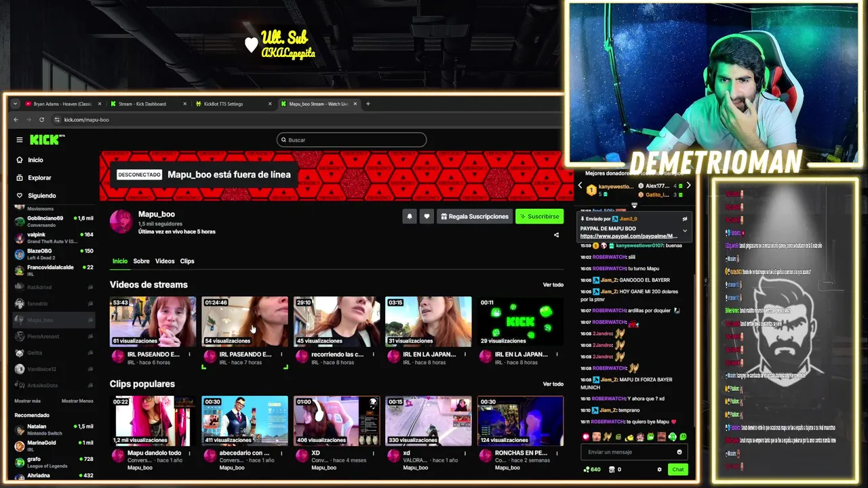Go back in the browser
The height and width of the screenshot is (488, 868).
tap(16, 119)
